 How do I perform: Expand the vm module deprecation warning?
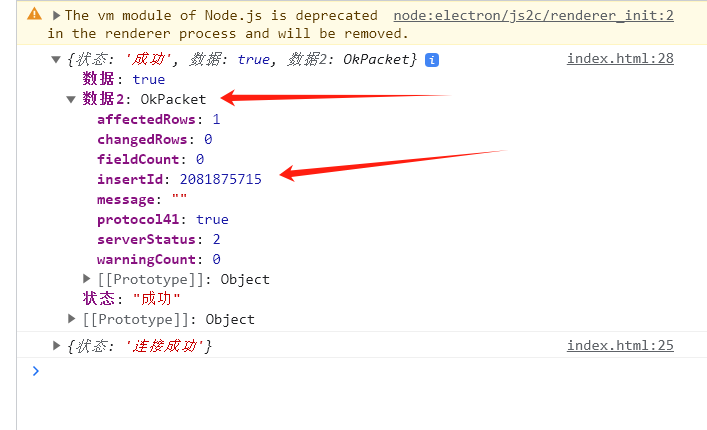pos(56,15)
